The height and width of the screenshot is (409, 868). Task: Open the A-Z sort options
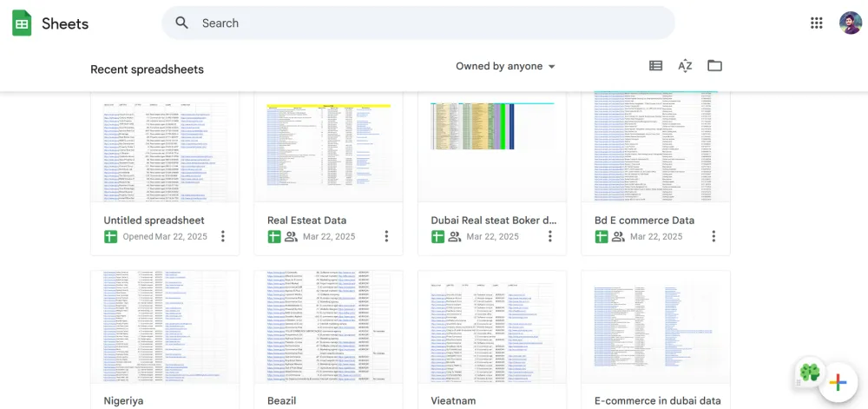click(685, 66)
